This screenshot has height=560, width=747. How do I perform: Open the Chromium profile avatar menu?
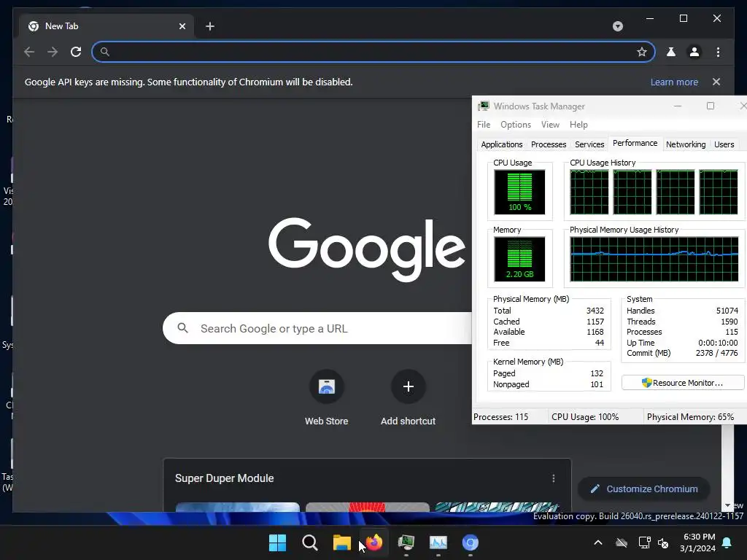pyautogui.click(x=694, y=52)
